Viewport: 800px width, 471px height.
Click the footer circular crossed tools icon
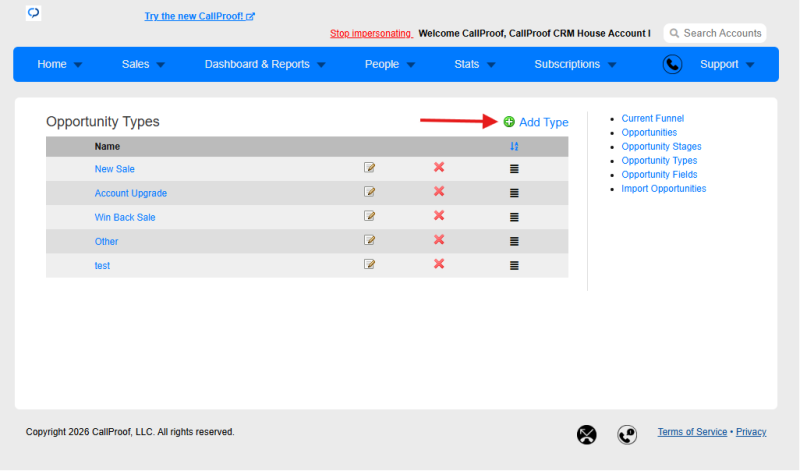pyautogui.click(x=587, y=435)
